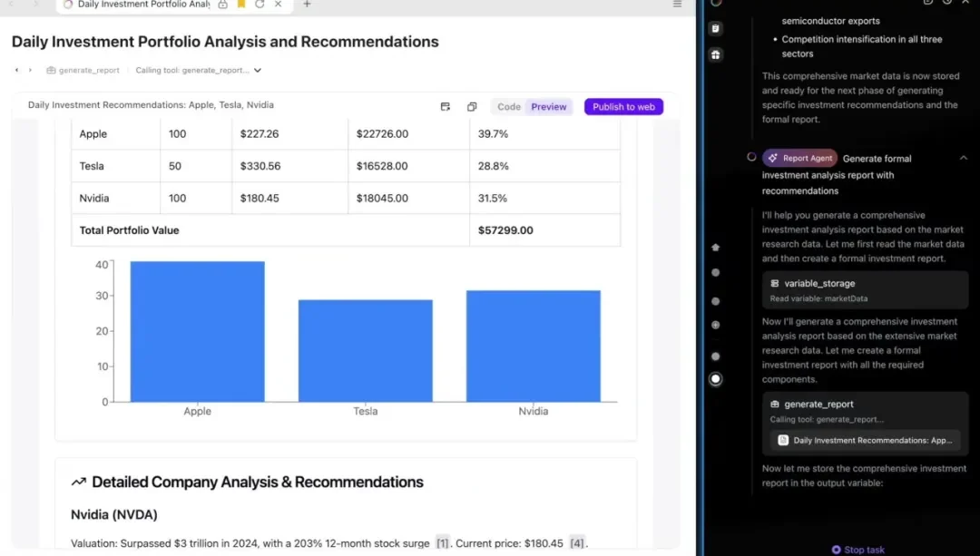Switch report view to Preview
The image size is (980, 556).
(x=549, y=107)
